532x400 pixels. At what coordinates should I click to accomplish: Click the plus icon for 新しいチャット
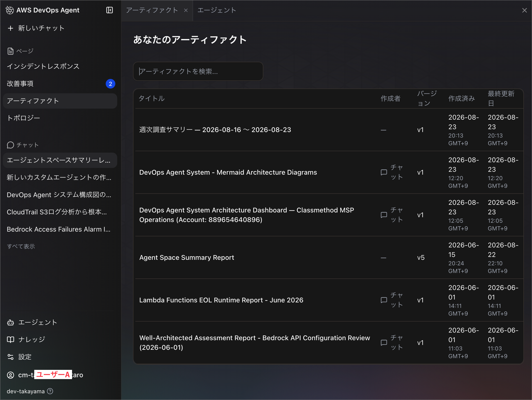10,28
